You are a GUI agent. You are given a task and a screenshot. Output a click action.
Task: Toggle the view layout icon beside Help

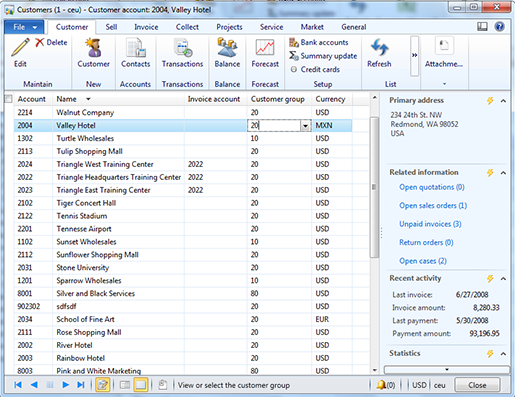pos(482,26)
